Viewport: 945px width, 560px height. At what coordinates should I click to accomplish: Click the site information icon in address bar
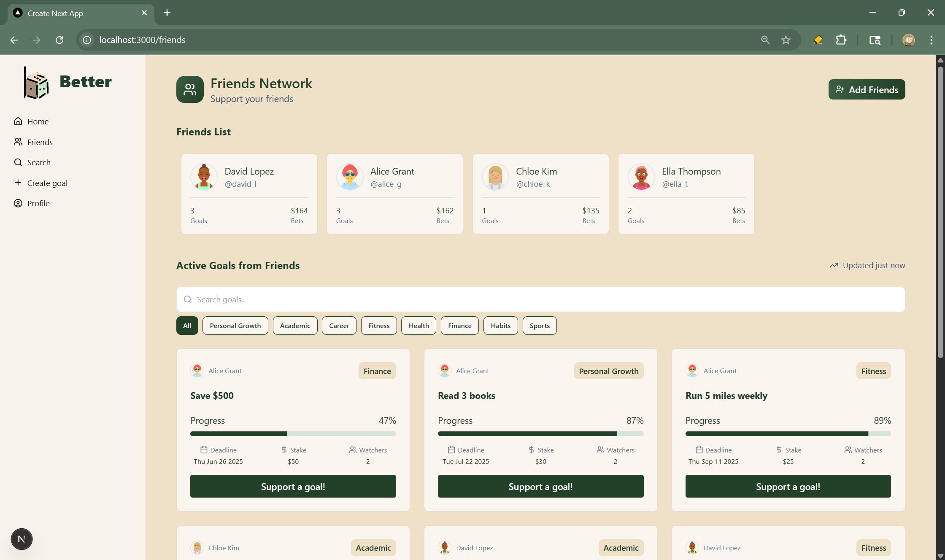(x=87, y=40)
